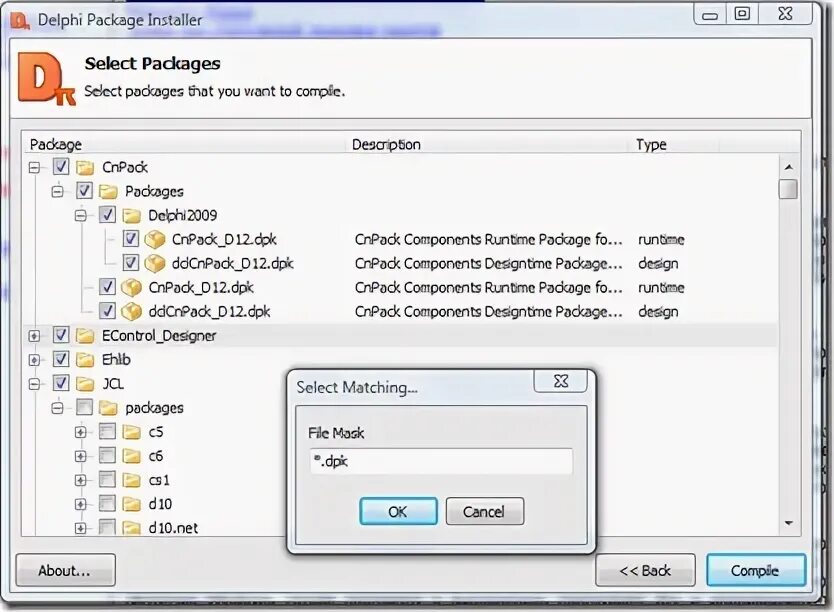This screenshot has width=834, height=612.
Task: Click the Packages folder icon under CnPack
Action: point(108,191)
